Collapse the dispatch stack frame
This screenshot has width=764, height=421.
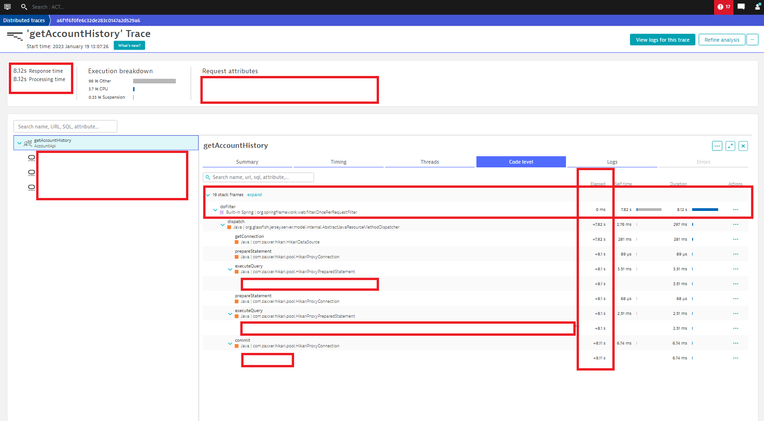(x=222, y=225)
